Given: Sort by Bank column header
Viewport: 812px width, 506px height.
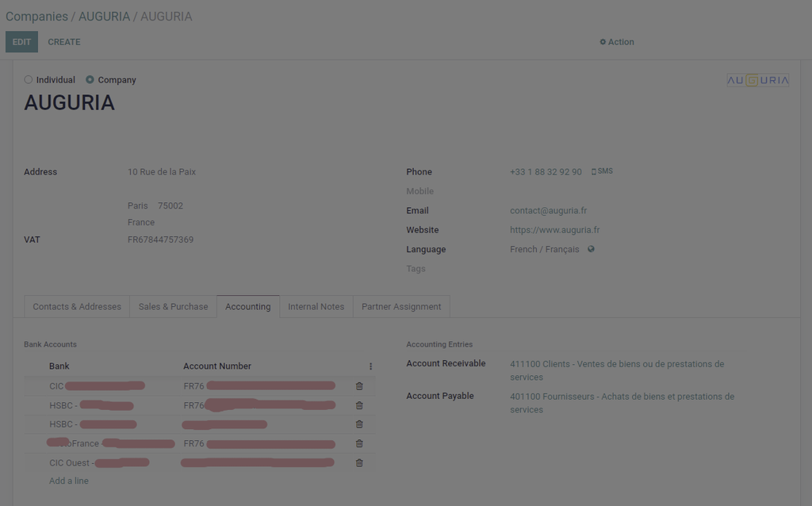Looking at the screenshot, I should click(x=59, y=366).
